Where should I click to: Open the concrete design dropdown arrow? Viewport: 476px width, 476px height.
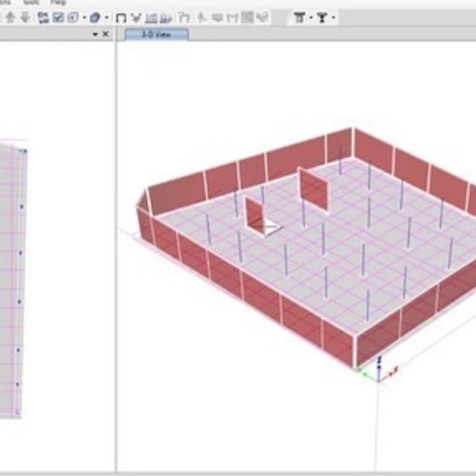(x=334, y=18)
